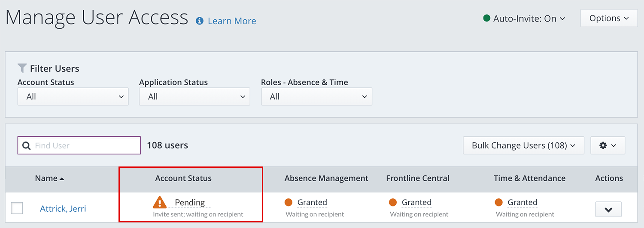The width and height of the screenshot is (644, 228).
Task: Click the info icon beside Learn More
Action: tap(200, 21)
